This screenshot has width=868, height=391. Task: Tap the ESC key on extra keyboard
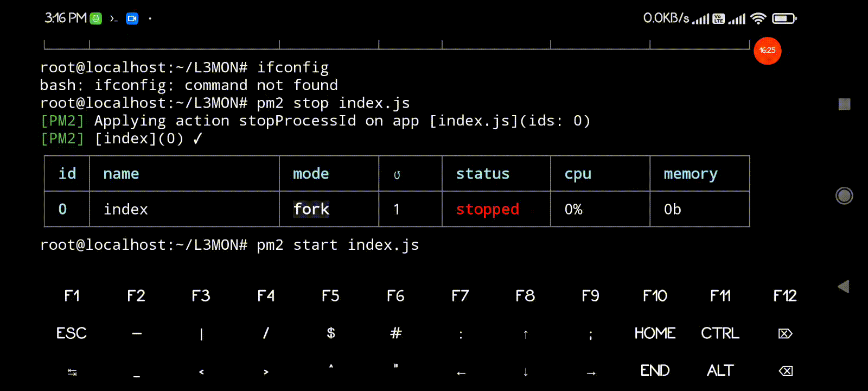point(71,333)
